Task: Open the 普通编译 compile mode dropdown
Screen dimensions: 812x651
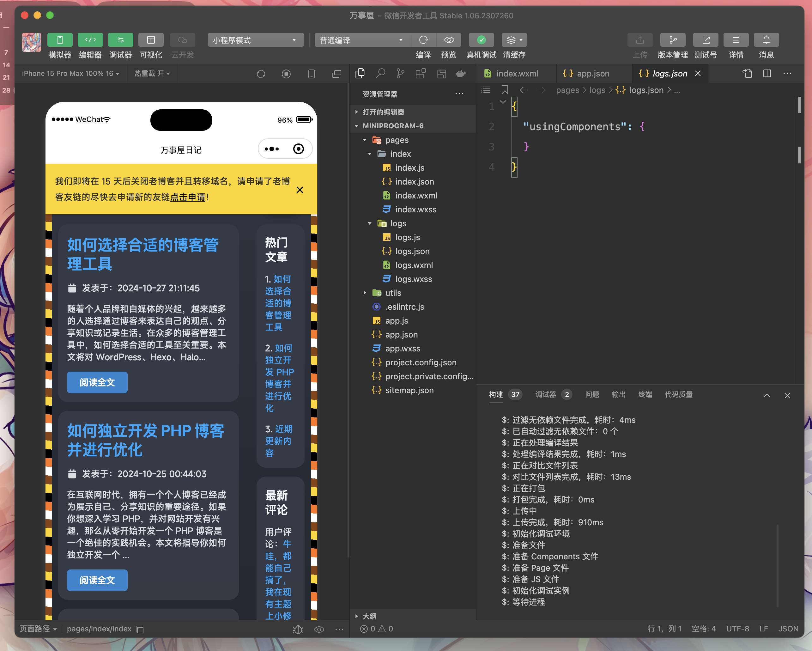Action: coord(362,40)
